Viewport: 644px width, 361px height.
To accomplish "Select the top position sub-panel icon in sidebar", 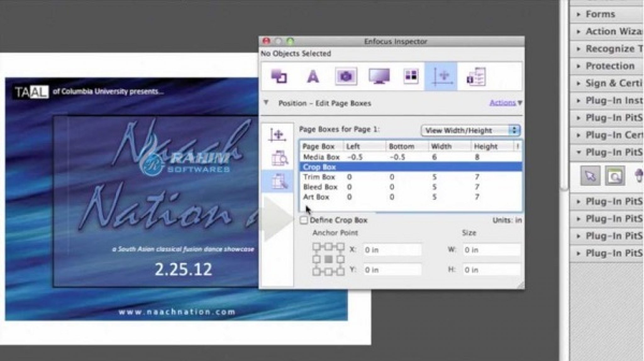I will [x=277, y=135].
